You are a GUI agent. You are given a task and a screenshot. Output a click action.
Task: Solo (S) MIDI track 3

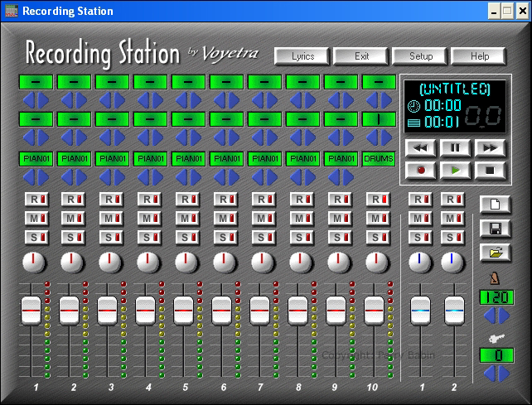tap(111, 238)
